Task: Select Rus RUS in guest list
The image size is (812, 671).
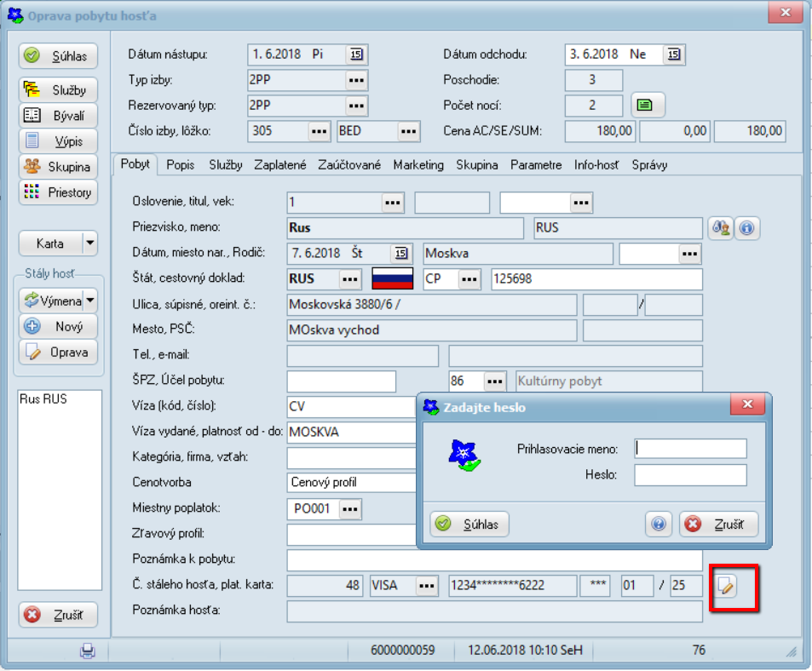Action: pos(43,399)
